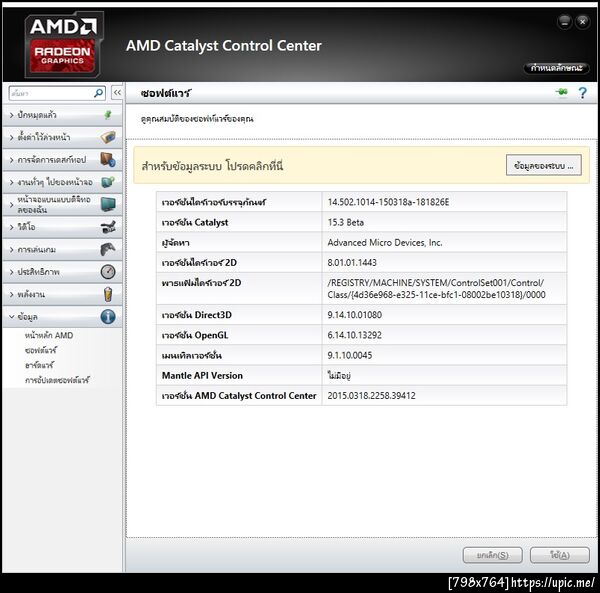The height and width of the screenshot is (593, 600).
Task: Open the Software Update (การอัปเดตซอฟต์แวร์) sub-item
Action: coord(57,380)
